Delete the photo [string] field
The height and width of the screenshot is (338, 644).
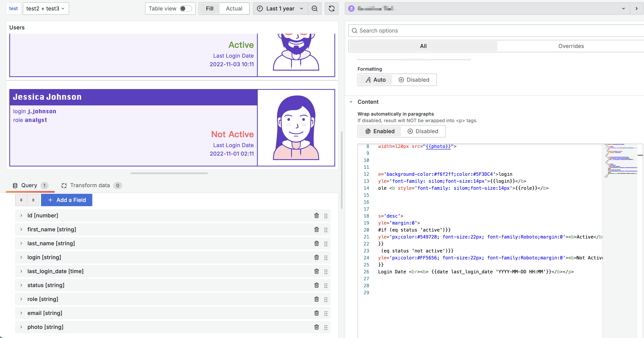317,327
